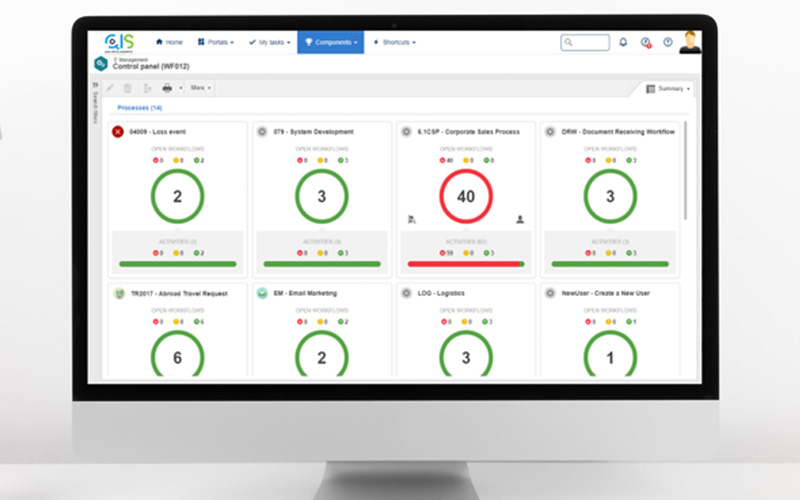Image resolution: width=800 pixels, height=500 pixels.
Task: Open the Summary view dropdown
Action: click(x=668, y=88)
